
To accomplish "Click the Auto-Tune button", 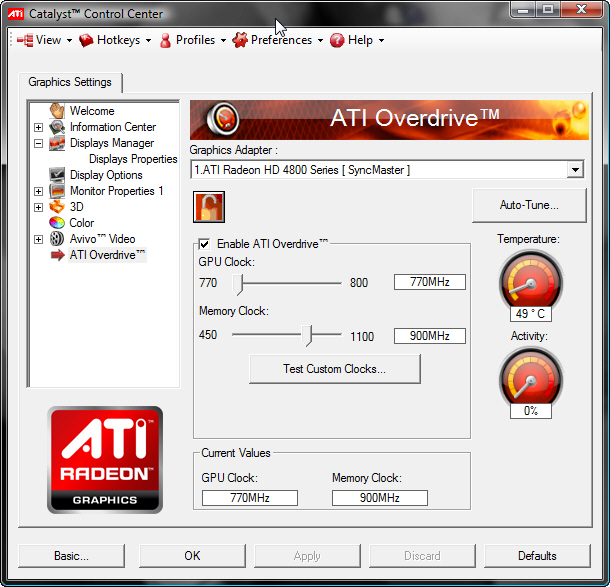I will (529, 205).
